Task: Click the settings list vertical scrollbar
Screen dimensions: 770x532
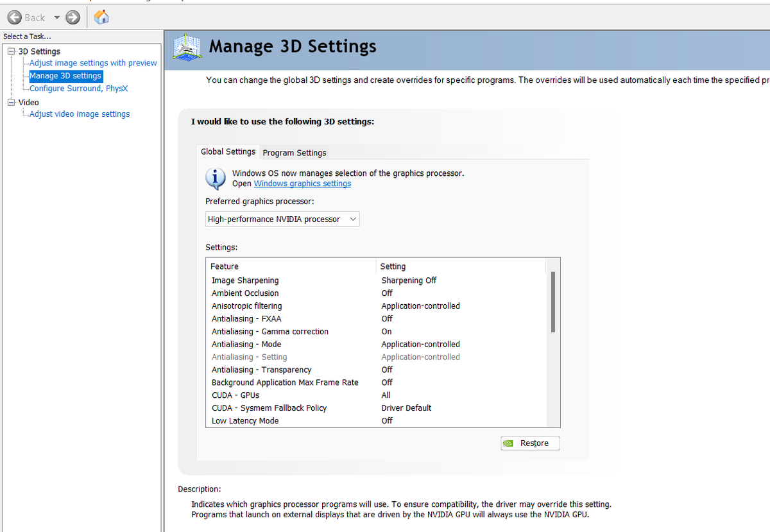Action: [x=552, y=302]
